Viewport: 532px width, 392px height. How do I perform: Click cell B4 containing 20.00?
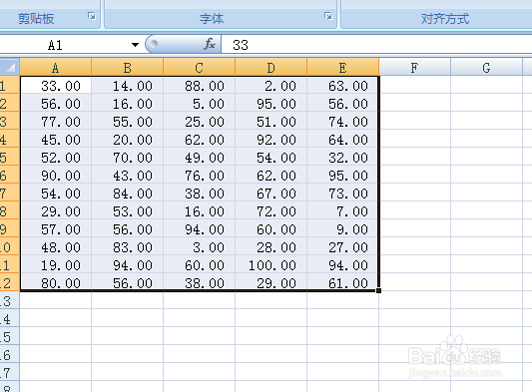[x=127, y=139]
